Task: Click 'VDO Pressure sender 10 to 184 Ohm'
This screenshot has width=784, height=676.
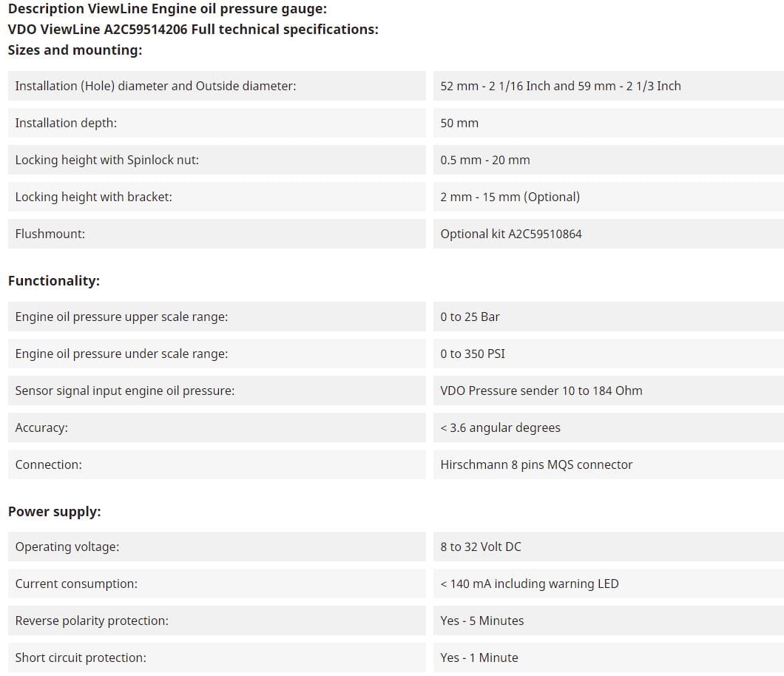Action: pos(541,391)
